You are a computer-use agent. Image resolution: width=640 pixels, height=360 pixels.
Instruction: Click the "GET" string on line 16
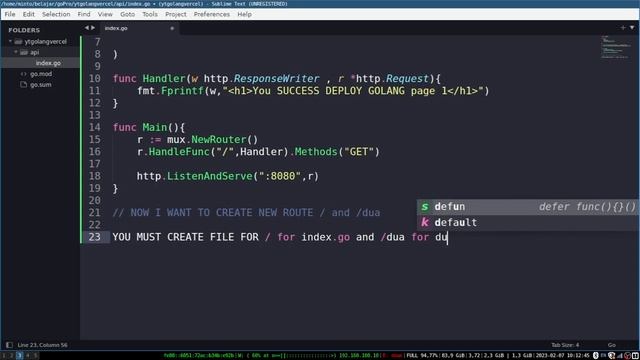[359, 152]
